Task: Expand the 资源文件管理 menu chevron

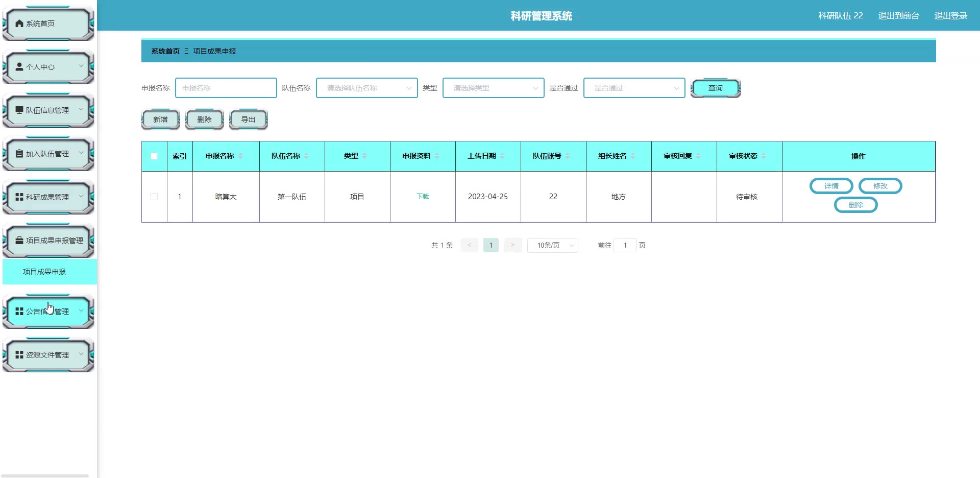Action: [81, 354]
